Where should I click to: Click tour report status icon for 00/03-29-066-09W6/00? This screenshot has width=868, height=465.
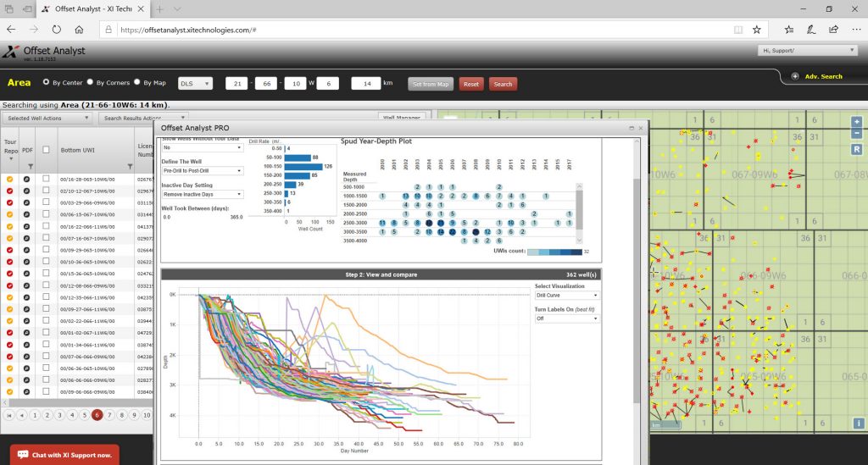(9, 203)
